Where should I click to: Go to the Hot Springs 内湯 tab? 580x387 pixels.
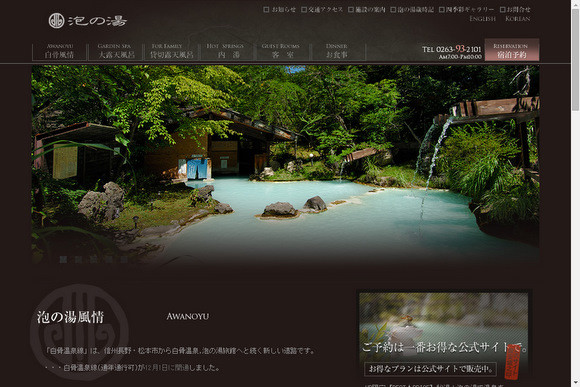coord(226,51)
